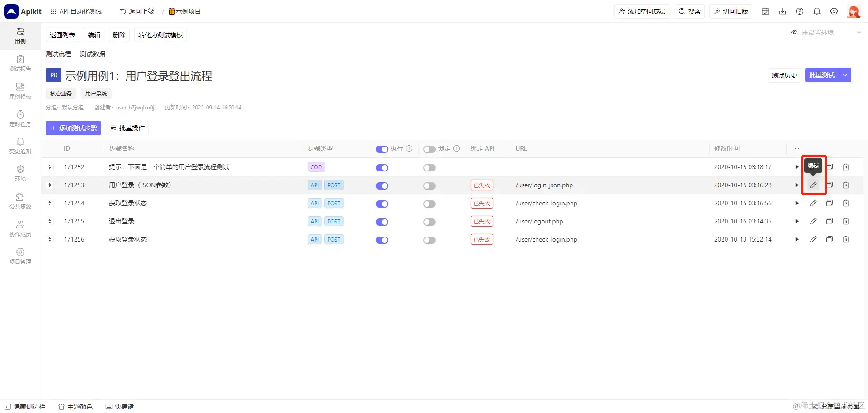Viewport: 868px width, 413px height.
Task: Switch to the 测试流程 tab
Action: click(x=58, y=54)
